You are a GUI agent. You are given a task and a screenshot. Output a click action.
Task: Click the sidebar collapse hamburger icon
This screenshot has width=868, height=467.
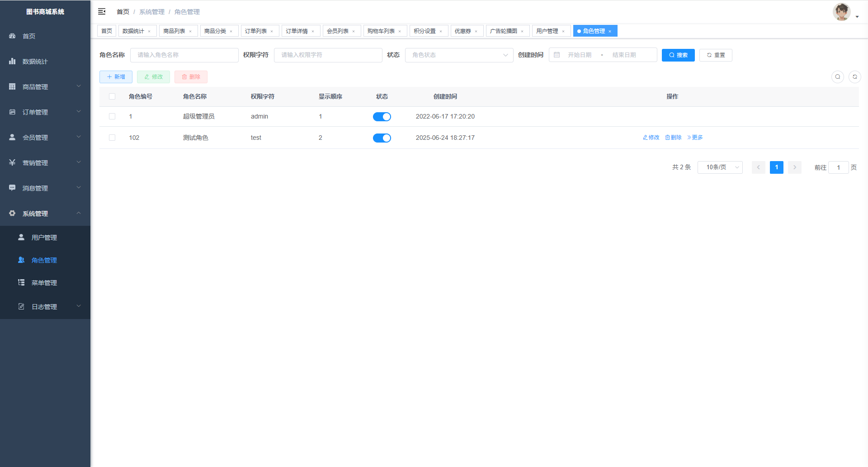[x=102, y=11]
